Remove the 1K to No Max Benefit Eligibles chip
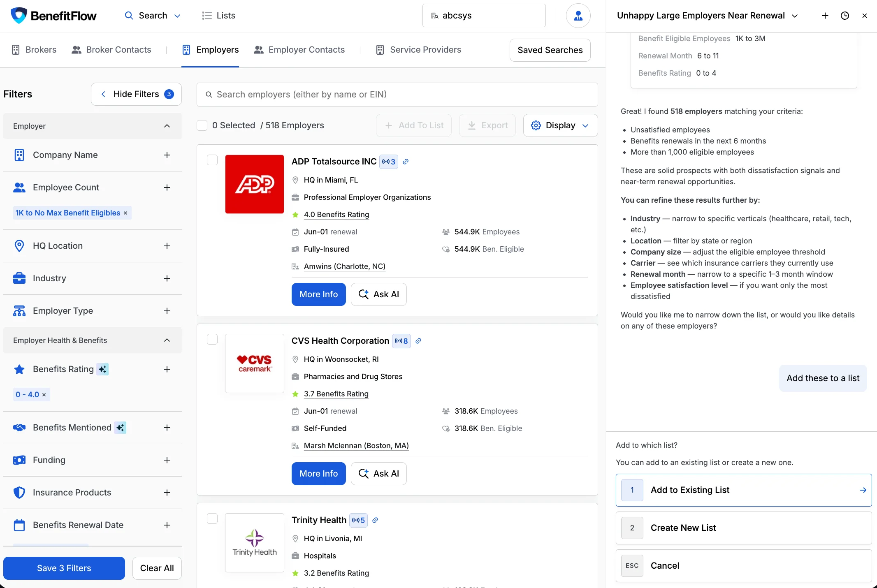Viewport: 877px width, 588px height. 125,213
